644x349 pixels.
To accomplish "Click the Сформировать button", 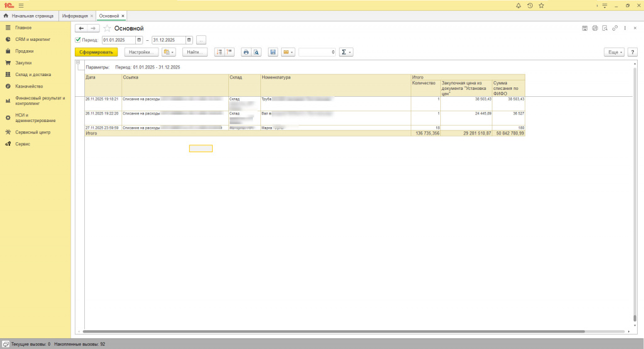I will pos(96,52).
